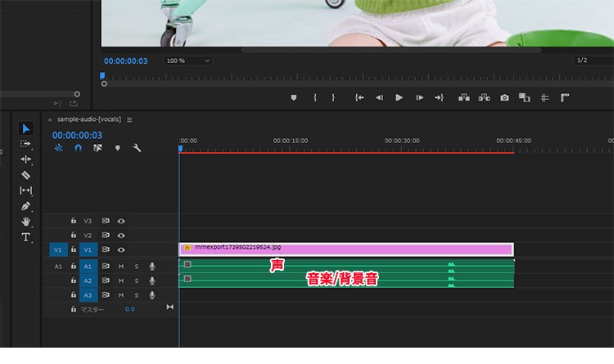
Task: Select the sample-audio-[vocals] sequence tab
Action: tap(89, 119)
